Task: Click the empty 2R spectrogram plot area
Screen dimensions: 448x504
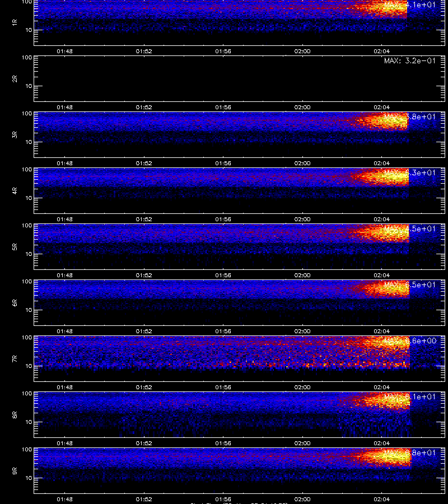Action: 240,79
